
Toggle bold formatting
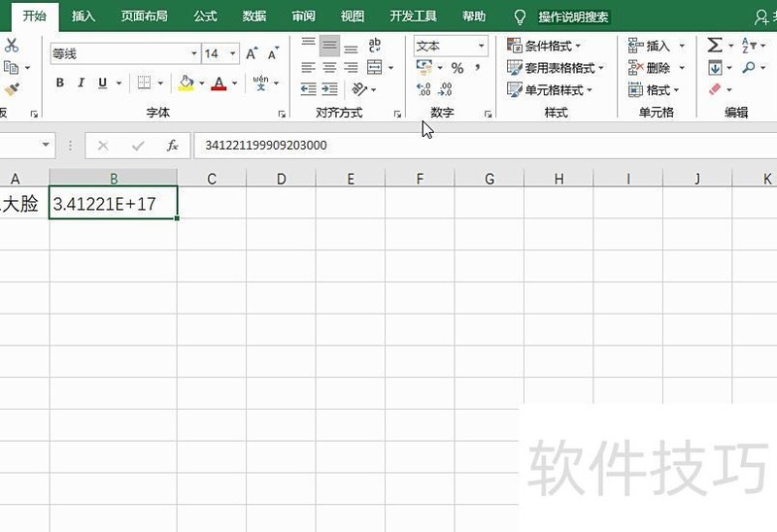click(60, 83)
